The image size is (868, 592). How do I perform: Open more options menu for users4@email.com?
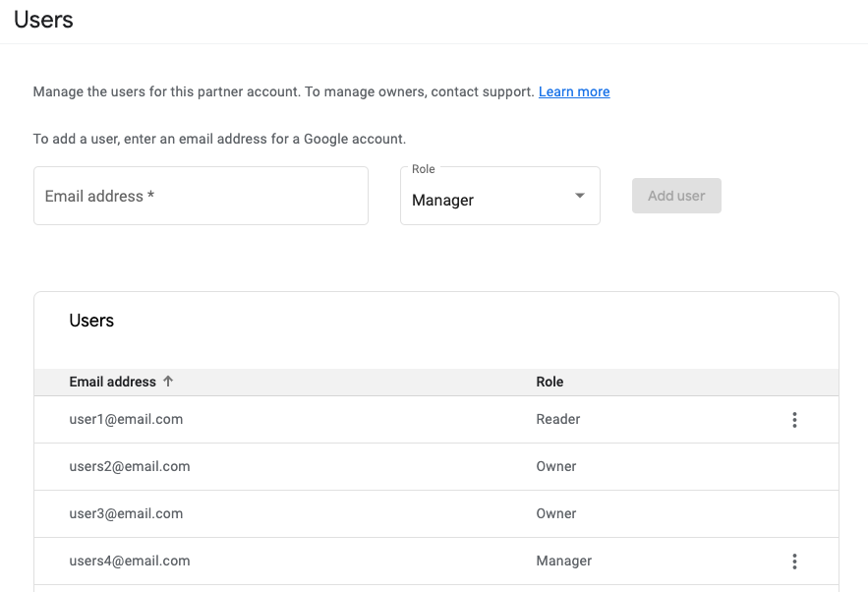[x=794, y=562]
